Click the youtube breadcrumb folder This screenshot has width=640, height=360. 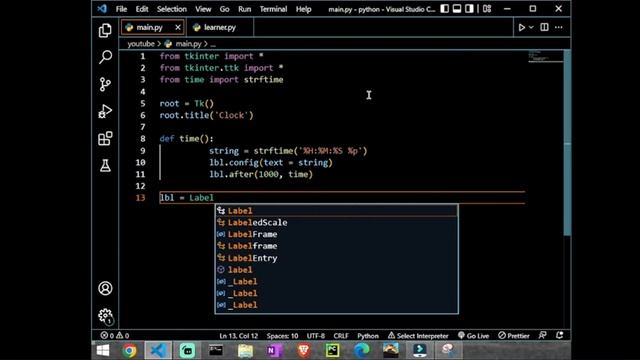coord(141,44)
